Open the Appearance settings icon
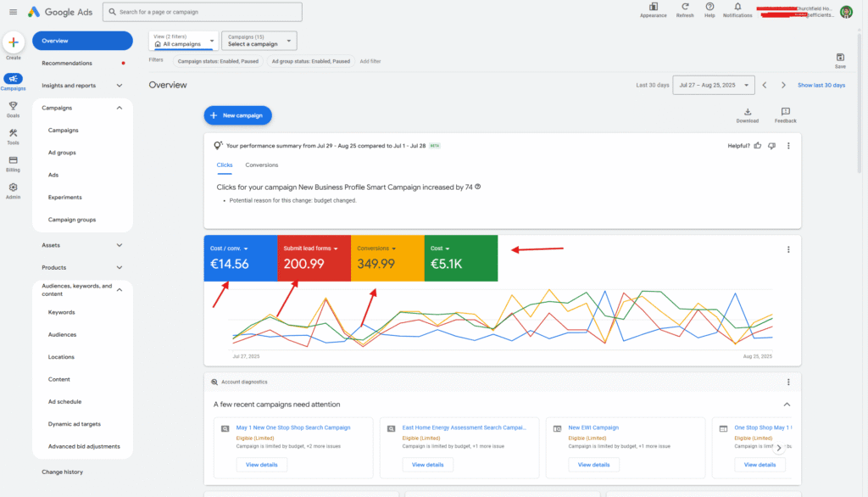868x497 pixels. [x=654, y=8]
